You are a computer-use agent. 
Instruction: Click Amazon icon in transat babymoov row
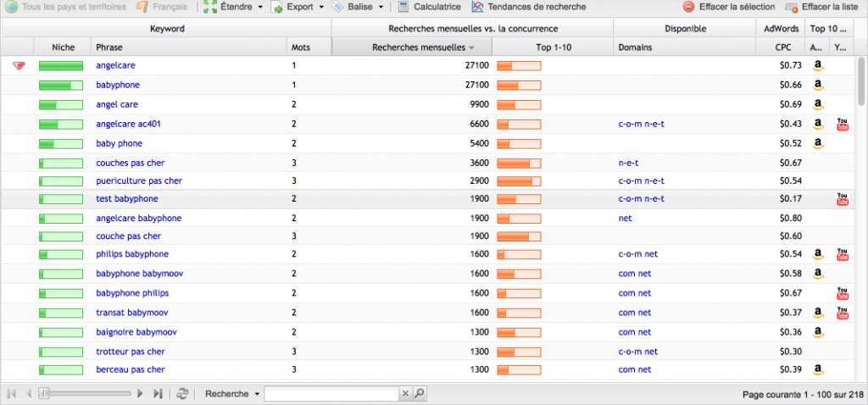(x=818, y=313)
